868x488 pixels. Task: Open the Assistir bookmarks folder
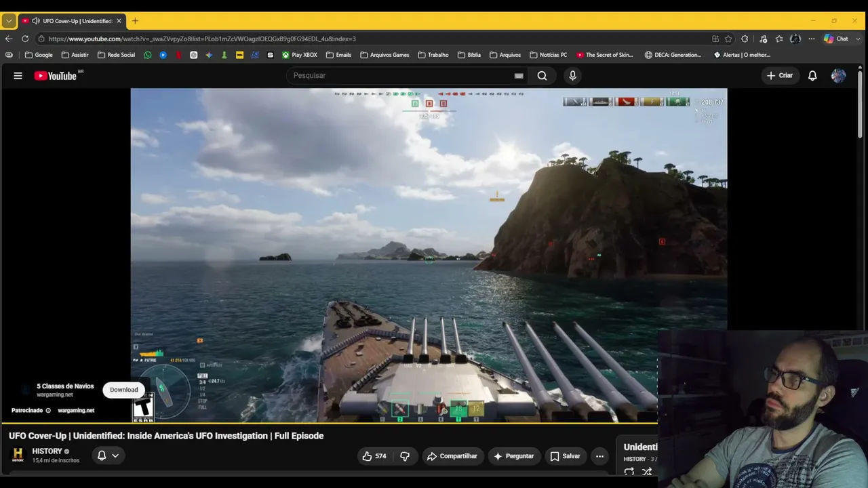(75, 55)
